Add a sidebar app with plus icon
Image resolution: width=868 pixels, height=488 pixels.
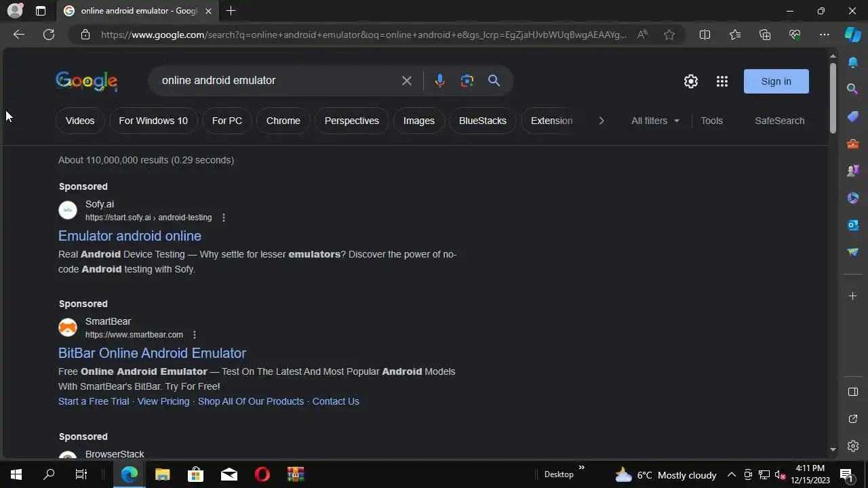tap(853, 296)
